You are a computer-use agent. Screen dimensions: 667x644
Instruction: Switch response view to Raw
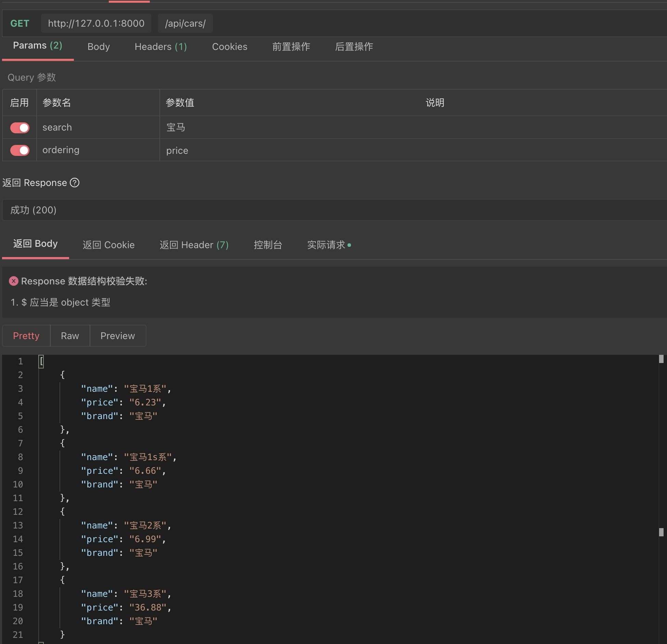(70, 336)
